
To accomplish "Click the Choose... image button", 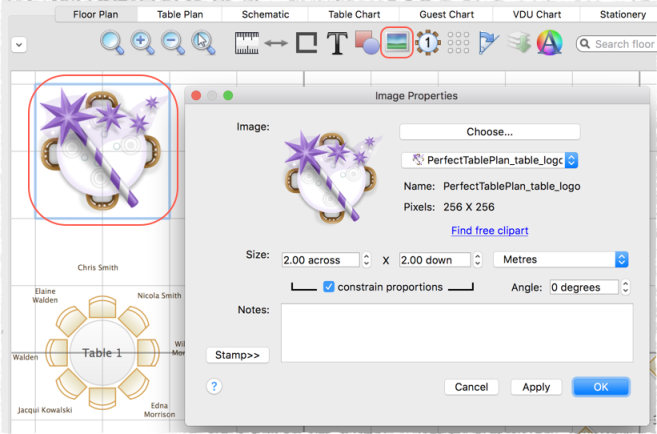I will tap(489, 132).
